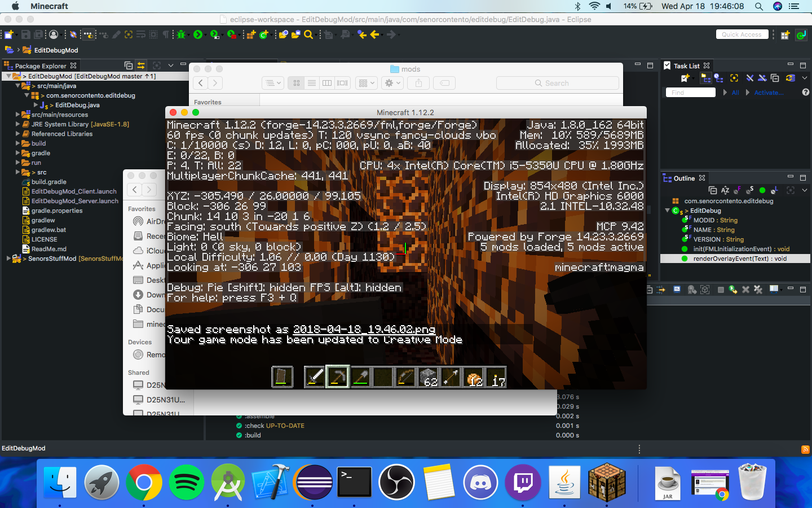812x508 pixels.
Task: Toggle Skip All Breakpoints in the toolbar
Action: pos(73,34)
